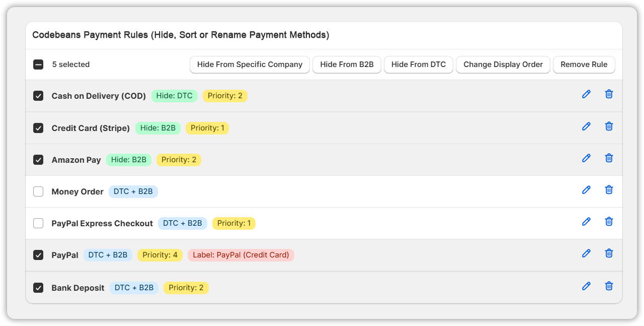Click pencil icon for Credit Card (Stripe)
This screenshot has height=326, width=644.
586,126
